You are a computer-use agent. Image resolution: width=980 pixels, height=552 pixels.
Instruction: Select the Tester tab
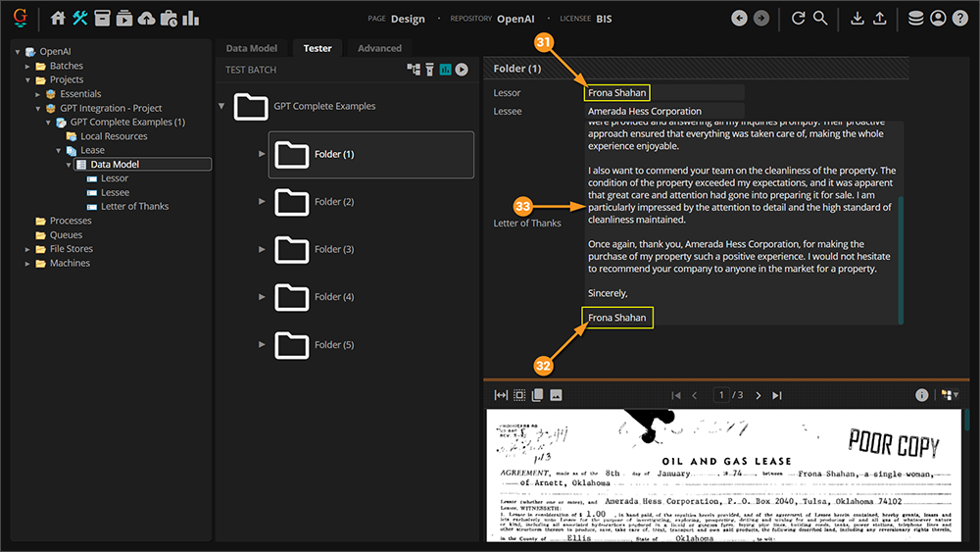pos(318,48)
